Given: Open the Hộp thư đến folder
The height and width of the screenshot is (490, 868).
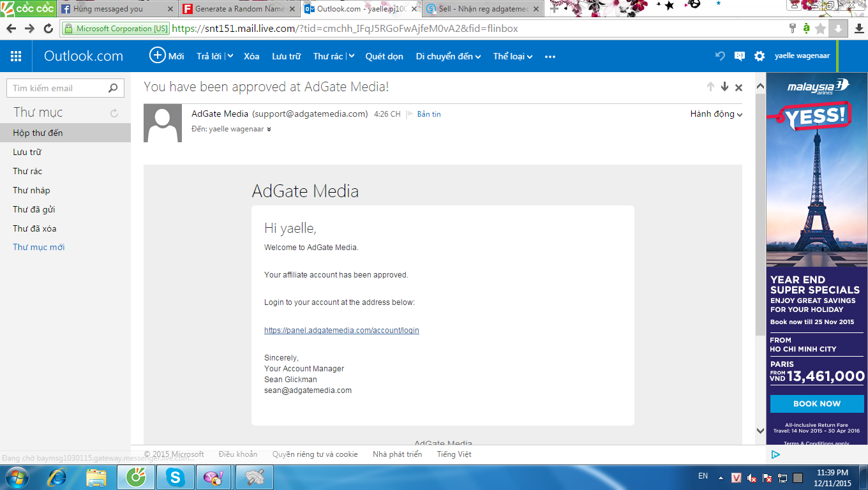Looking at the screenshot, I should [x=65, y=133].
